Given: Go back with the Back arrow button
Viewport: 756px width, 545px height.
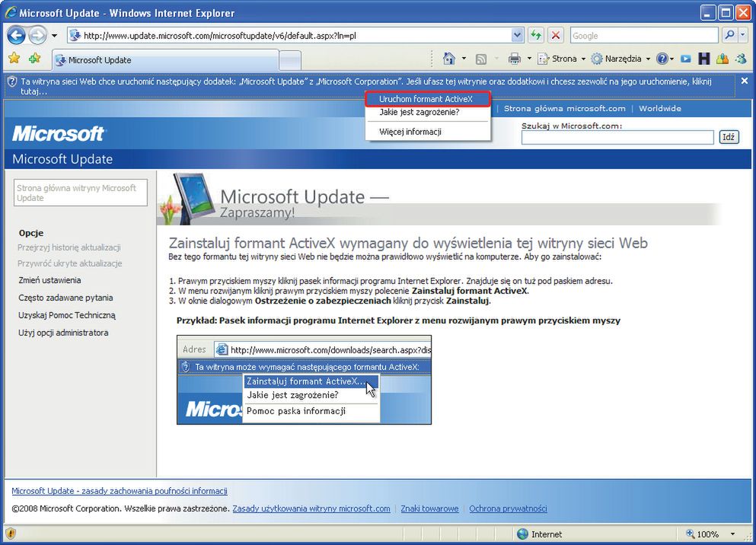Looking at the screenshot, I should pyautogui.click(x=16, y=35).
